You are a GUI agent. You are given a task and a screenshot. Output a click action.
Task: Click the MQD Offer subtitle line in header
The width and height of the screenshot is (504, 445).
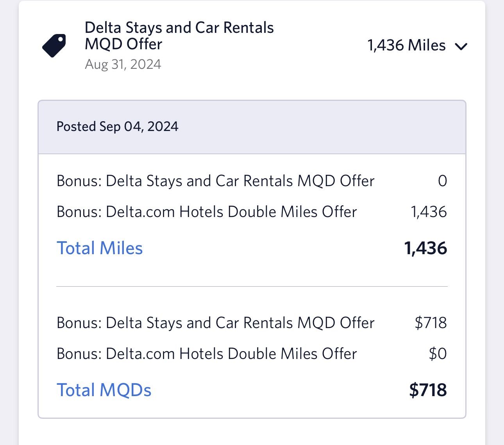123,44
